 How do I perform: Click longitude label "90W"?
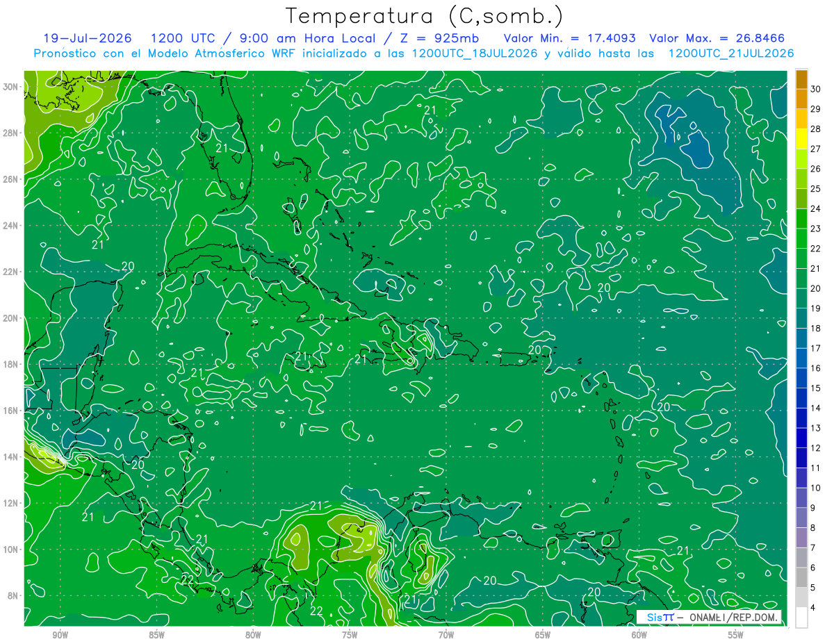tap(60, 635)
